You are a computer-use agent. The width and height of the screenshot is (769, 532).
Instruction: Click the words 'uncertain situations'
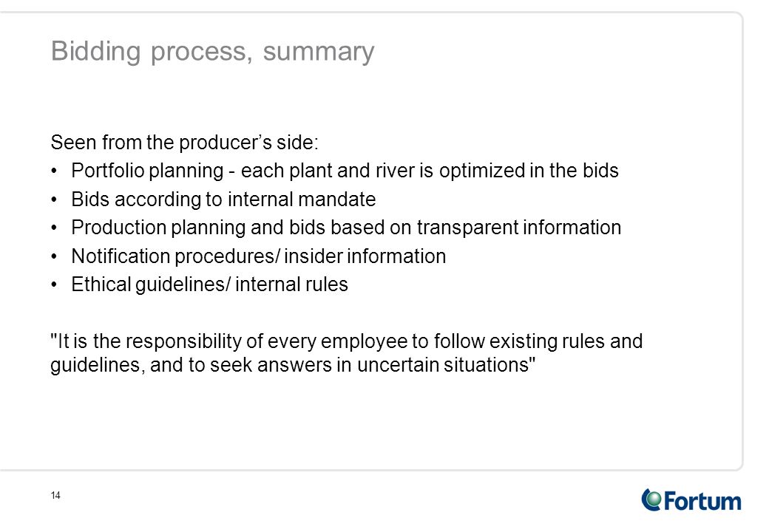coord(446,365)
